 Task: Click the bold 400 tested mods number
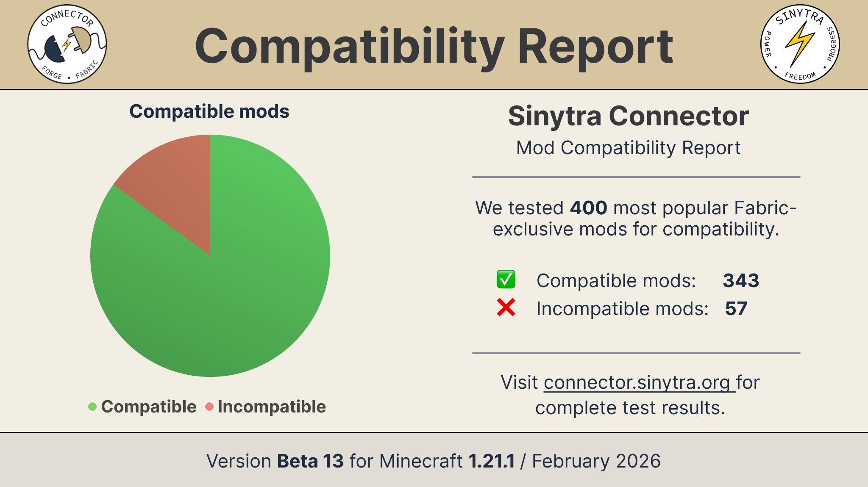(x=589, y=208)
